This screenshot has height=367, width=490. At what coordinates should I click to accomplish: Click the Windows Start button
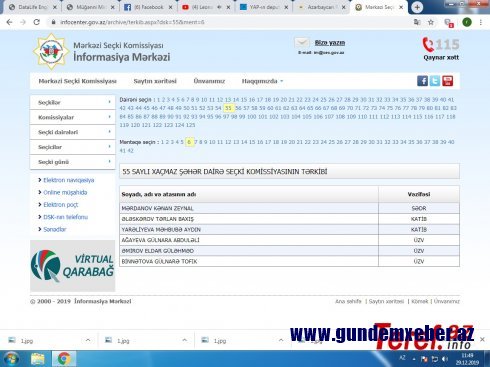coord(11,359)
